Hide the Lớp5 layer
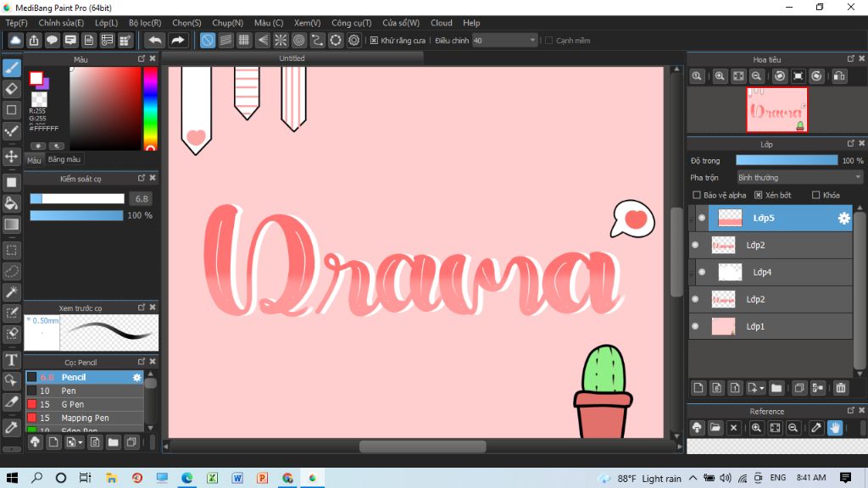The height and width of the screenshot is (488, 868). [x=701, y=218]
